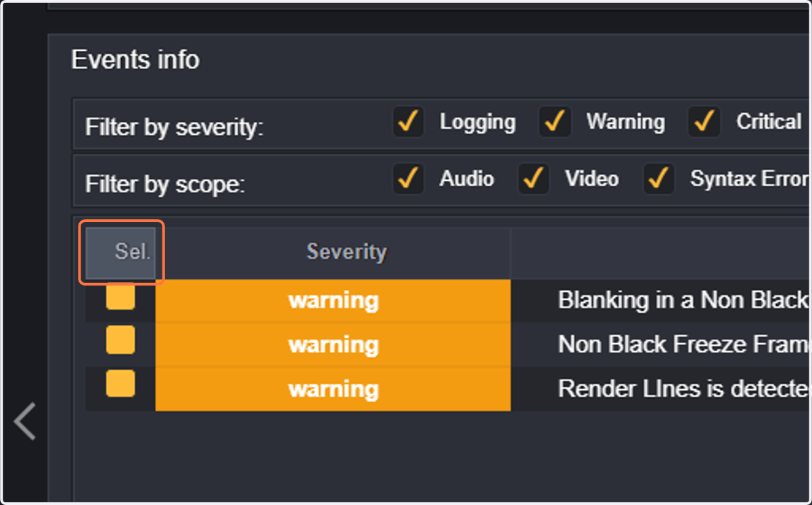Uncheck the Audio scope filter
The width and height of the screenshot is (812, 505).
coord(408,179)
